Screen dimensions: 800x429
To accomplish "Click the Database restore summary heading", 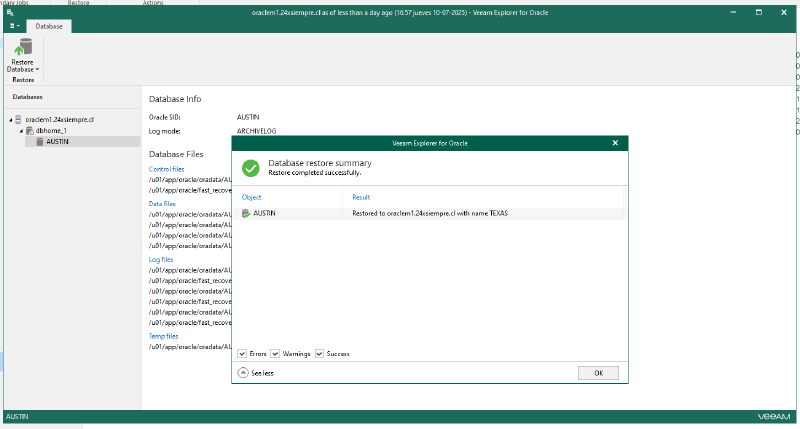I will pos(320,163).
